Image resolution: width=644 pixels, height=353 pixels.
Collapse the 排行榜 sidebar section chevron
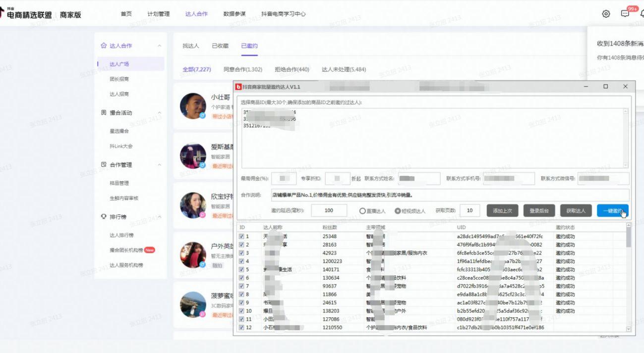160,216
